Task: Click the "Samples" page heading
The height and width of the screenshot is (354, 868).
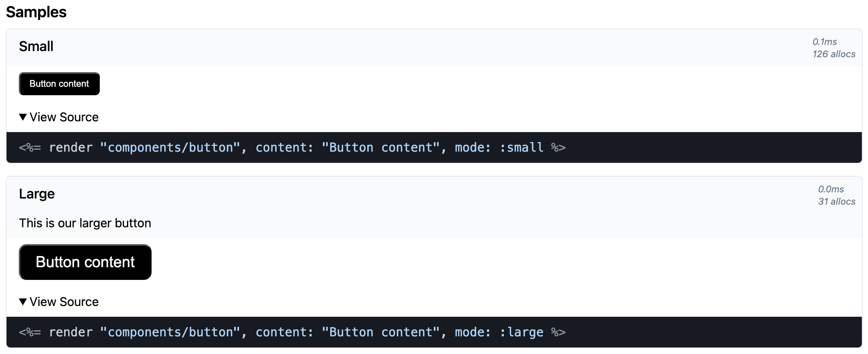Action: 36,12
